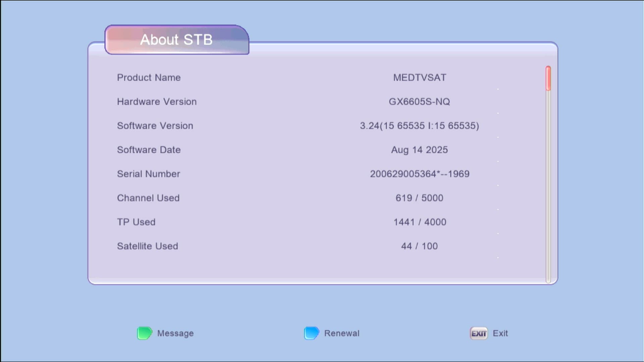Select the Software Version value
The image size is (644, 362).
pos(419,126)
